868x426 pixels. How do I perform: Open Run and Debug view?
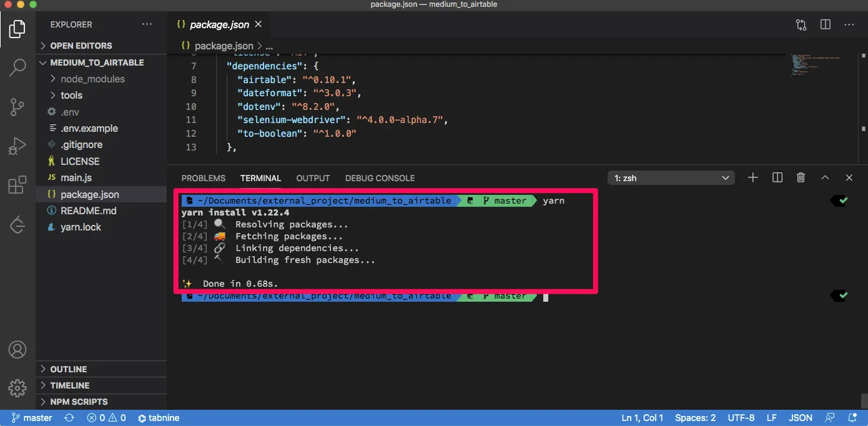17,146
